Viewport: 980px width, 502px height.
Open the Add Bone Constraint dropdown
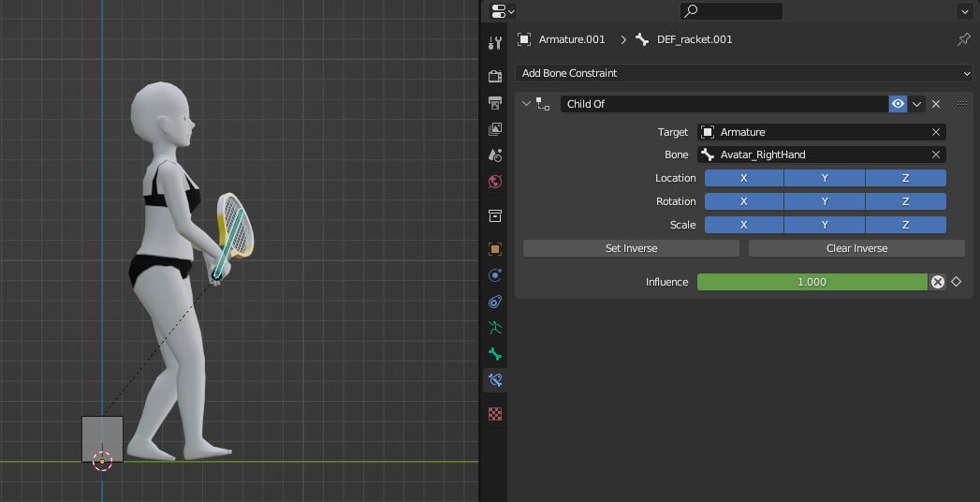743,73
